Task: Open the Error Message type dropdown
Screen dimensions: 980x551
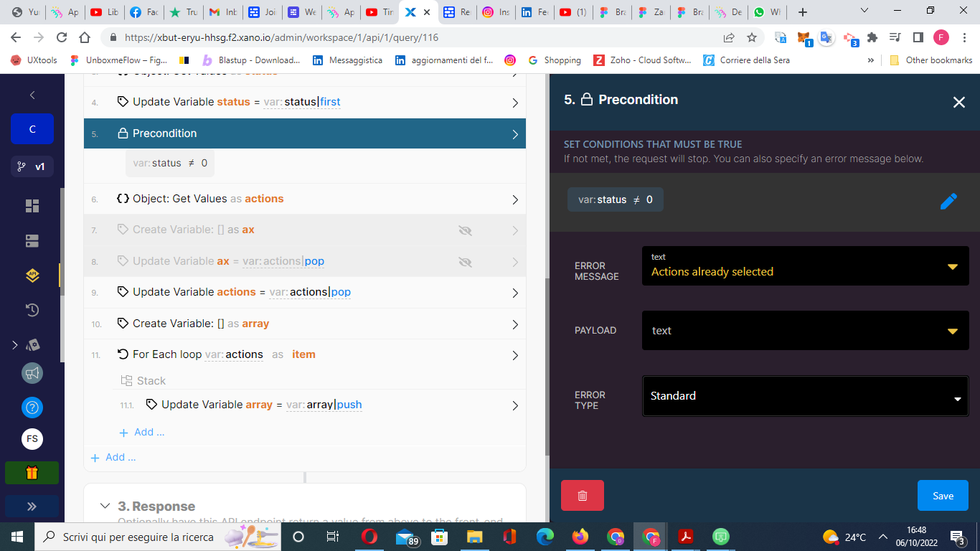Action: 953,266
